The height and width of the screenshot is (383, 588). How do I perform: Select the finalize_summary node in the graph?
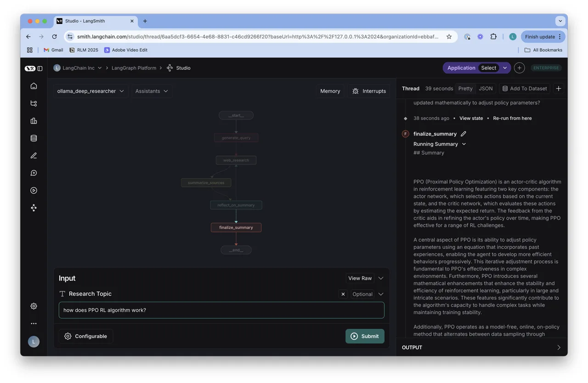click(x=236, y=228)
